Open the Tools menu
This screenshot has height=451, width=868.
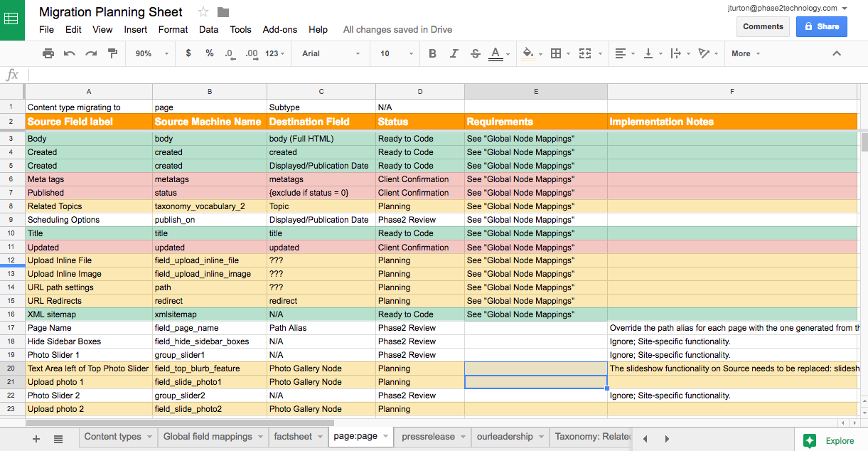[x=241, y=29]
